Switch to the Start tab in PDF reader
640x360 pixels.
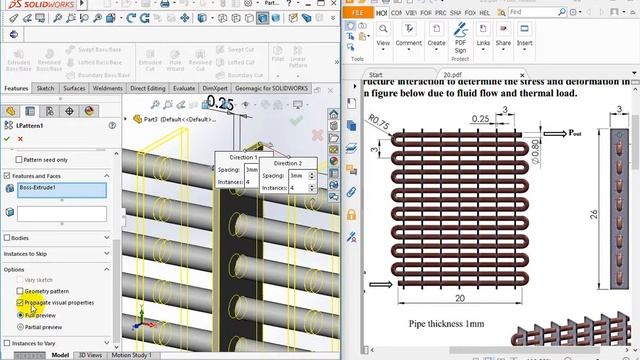(x=376, y=75)
